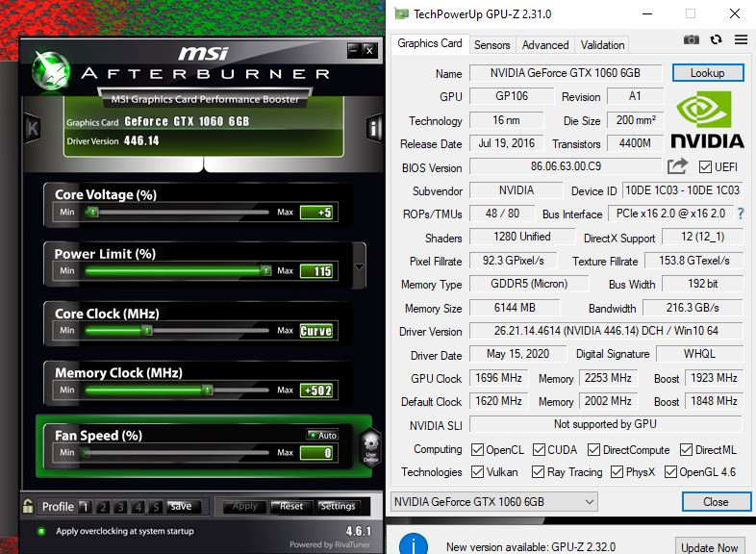
Task: Take a GPU-Z screenshot with camera icon
Action: pos(691,39)
